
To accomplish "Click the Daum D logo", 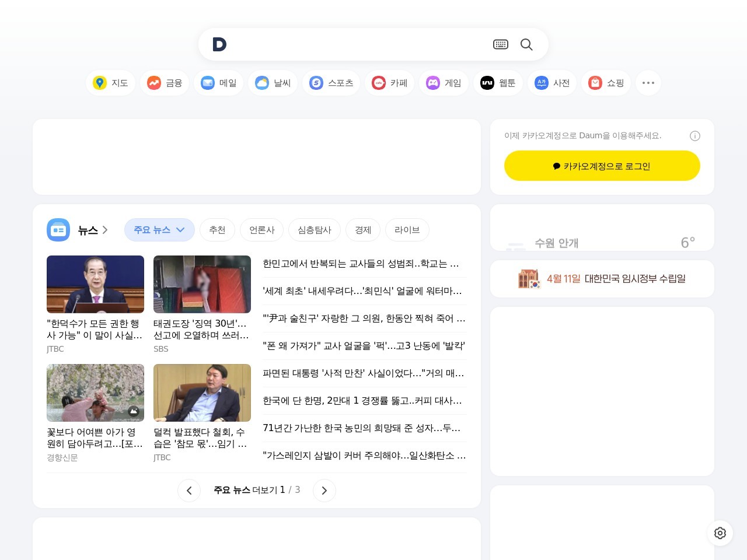I will coord(219,44).
